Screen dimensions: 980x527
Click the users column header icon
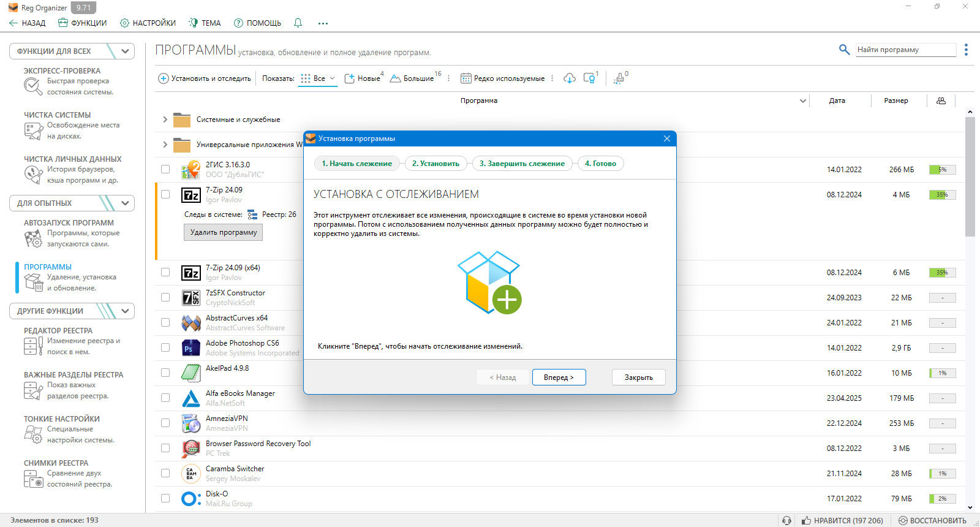pyautogui.click(x=941, y=100)
